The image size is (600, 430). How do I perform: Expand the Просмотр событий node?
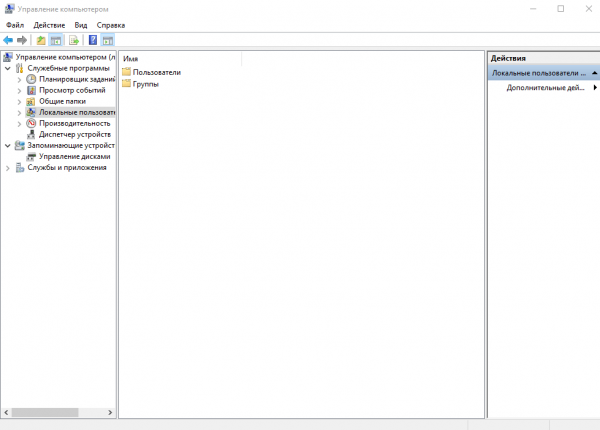click(19, 91)
